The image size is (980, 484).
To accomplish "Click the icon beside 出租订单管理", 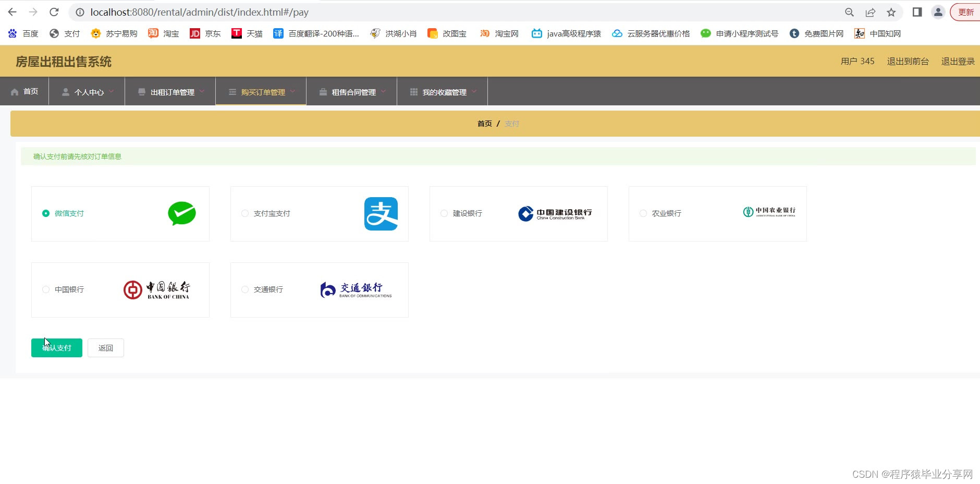I will (142, 92).
